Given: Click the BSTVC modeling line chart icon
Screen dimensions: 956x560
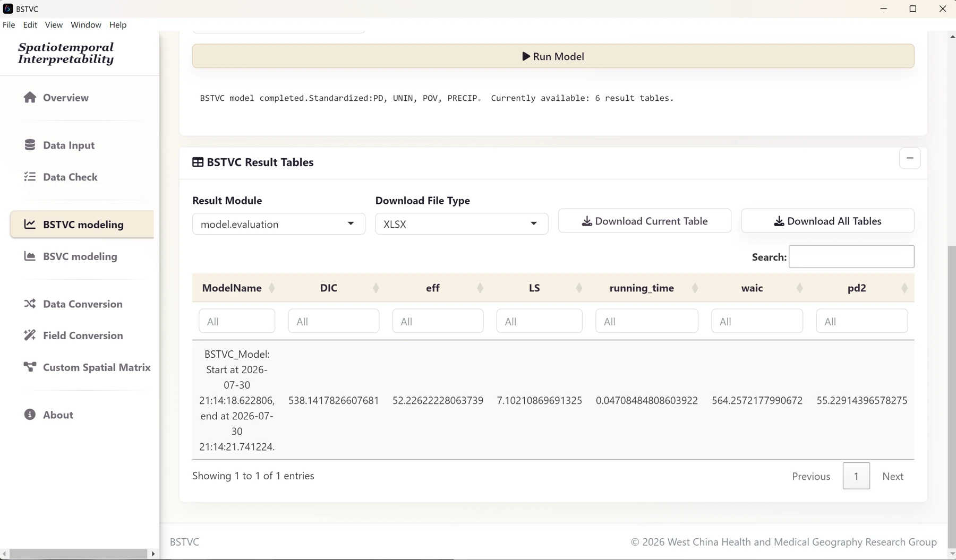Looking at the screenshot, I should pyautogui.click(x=30, y=225).
